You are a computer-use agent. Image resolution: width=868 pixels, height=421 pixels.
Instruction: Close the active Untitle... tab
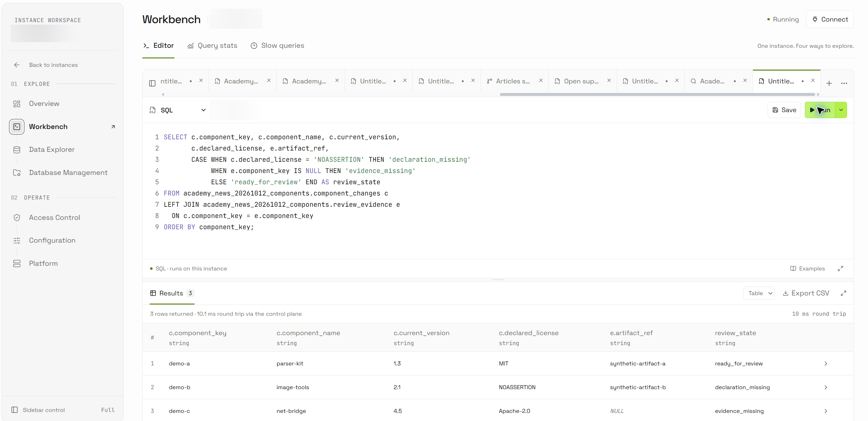click(x=813, y=81)
